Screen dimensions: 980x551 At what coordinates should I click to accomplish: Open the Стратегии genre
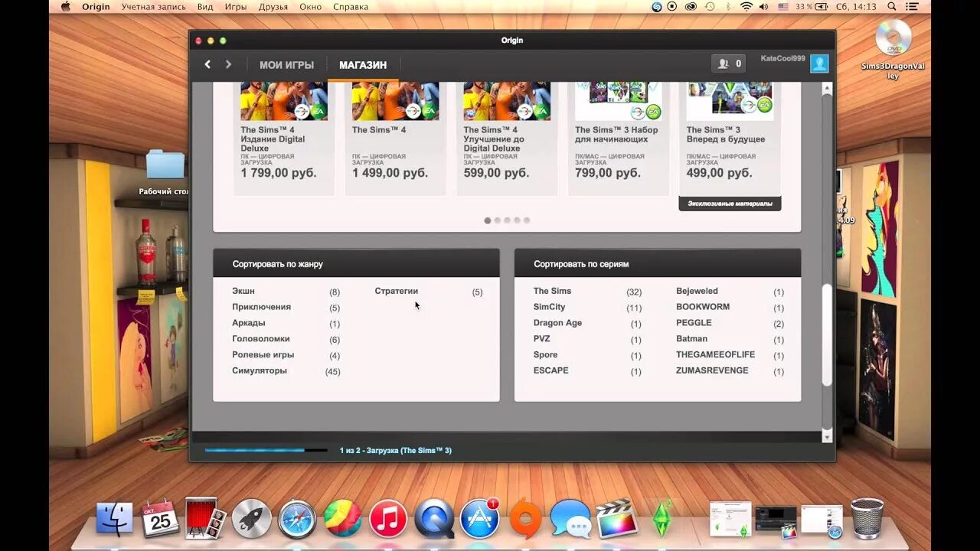tap(397, 291)
